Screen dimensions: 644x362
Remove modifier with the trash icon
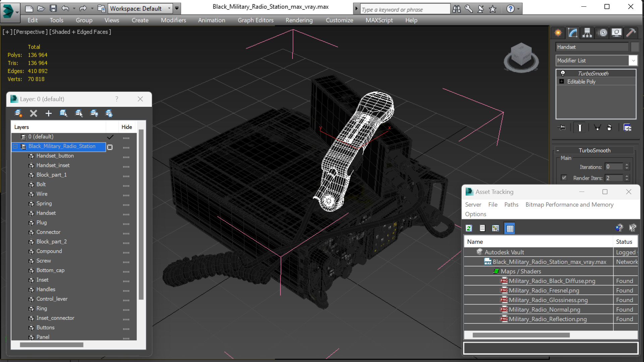pyautogui.click(x=609, y=128)
